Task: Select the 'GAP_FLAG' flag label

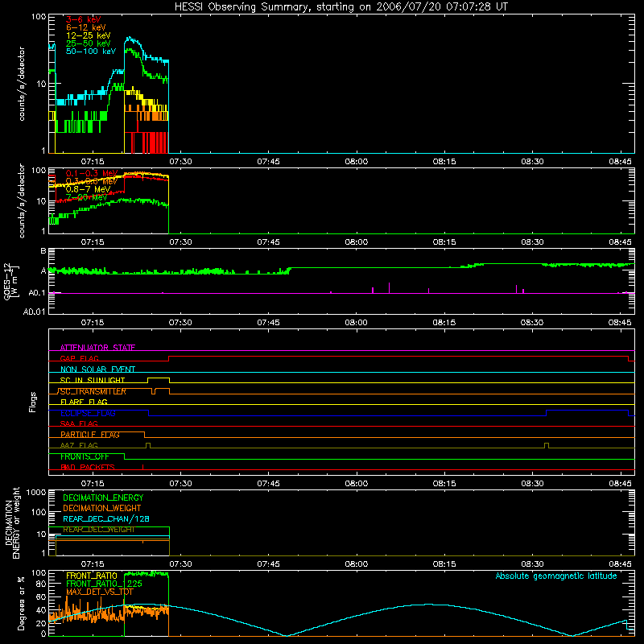Action: (79, 358)
